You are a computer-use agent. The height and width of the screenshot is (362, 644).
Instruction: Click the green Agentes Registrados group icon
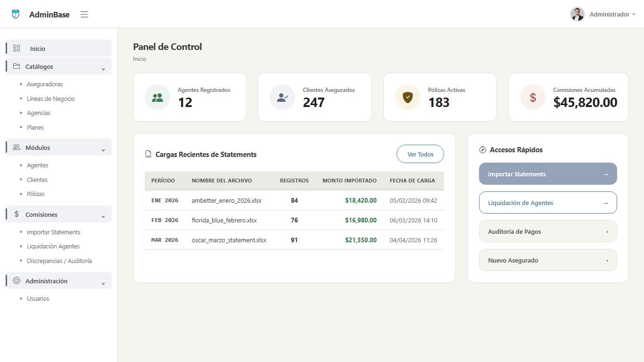click(157, 97)
